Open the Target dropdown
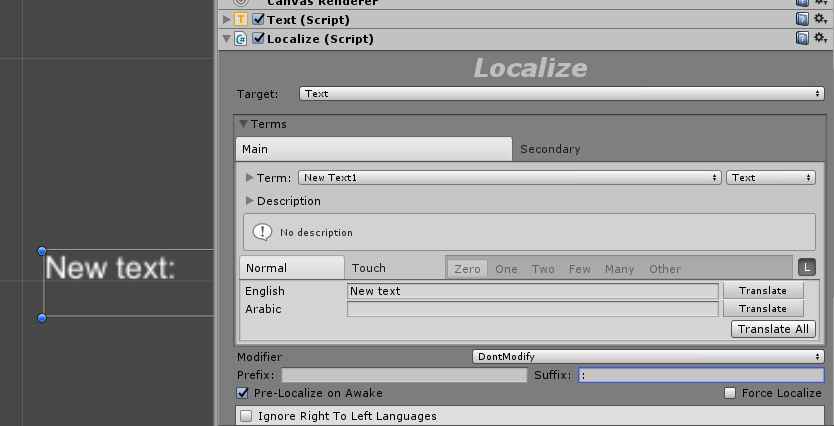834x426 pixels. point(561,94)
